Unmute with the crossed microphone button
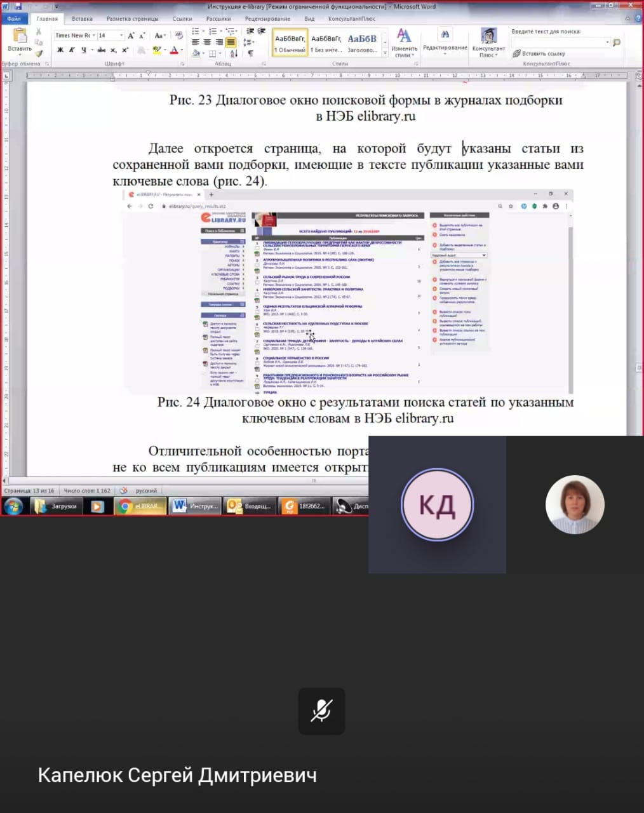The height and width of the screenshot is (813, 644). click(x=322, y=711)
